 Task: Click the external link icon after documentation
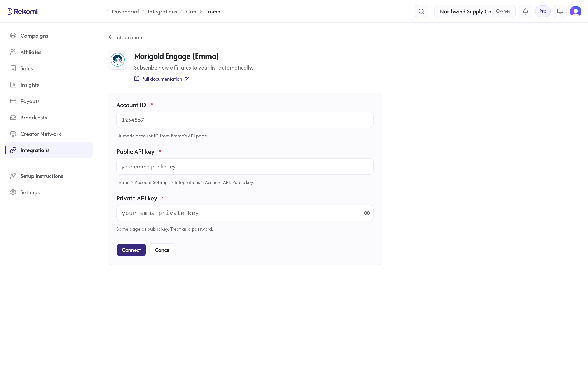(x=187, y=79)
